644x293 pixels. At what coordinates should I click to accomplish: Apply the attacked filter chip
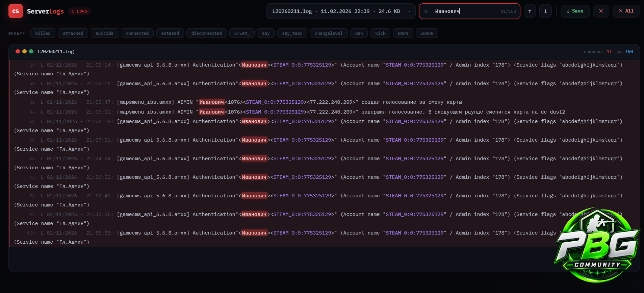(x=73, y=33)
